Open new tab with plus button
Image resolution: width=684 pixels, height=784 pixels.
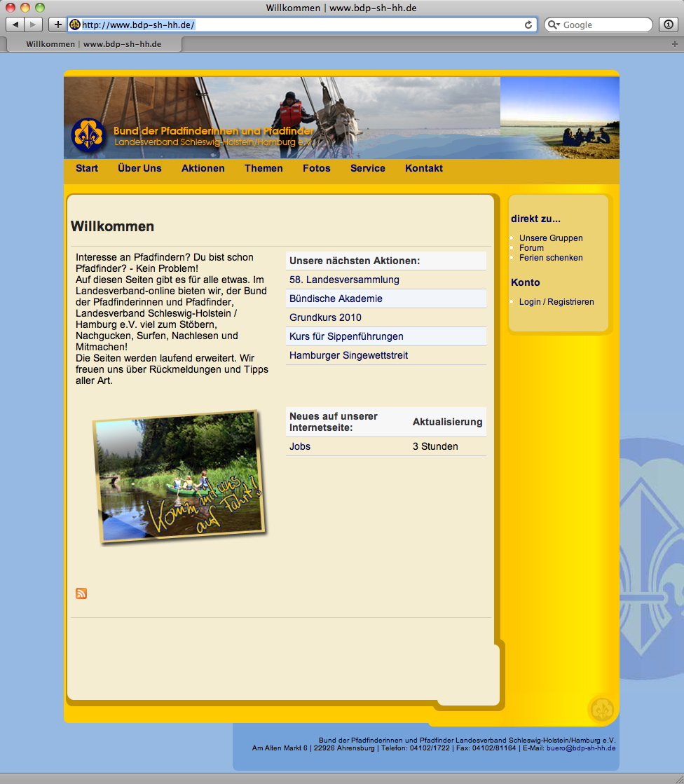pos(673,43)
